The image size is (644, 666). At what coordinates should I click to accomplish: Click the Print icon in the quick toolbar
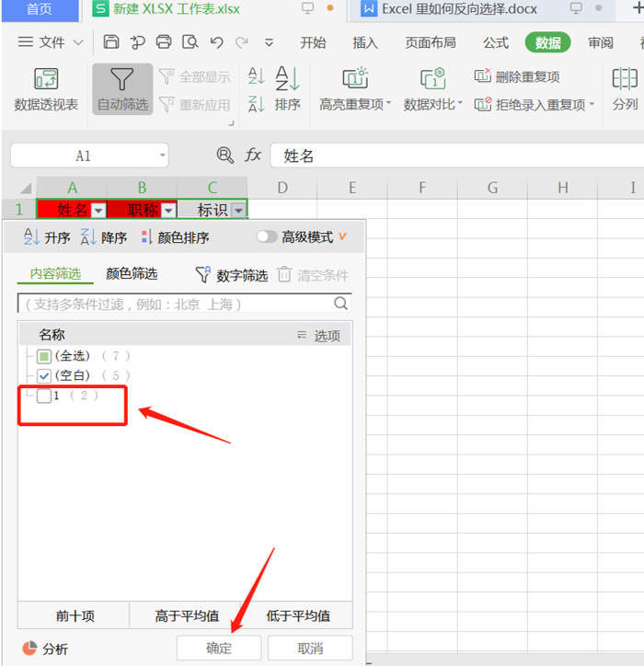click(x=164, y=42)
